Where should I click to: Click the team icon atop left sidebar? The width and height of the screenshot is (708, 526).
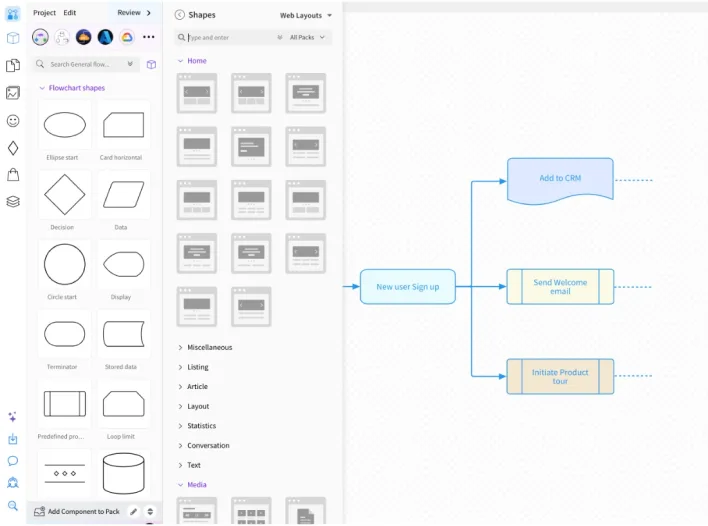point(13,14)
